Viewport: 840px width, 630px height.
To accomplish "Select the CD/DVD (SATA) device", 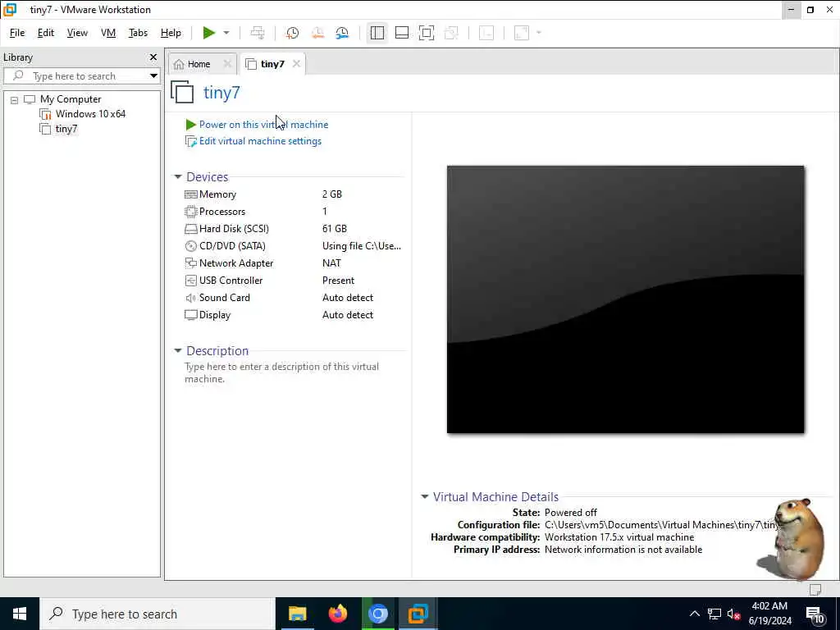I will click(x=293, y=246).
